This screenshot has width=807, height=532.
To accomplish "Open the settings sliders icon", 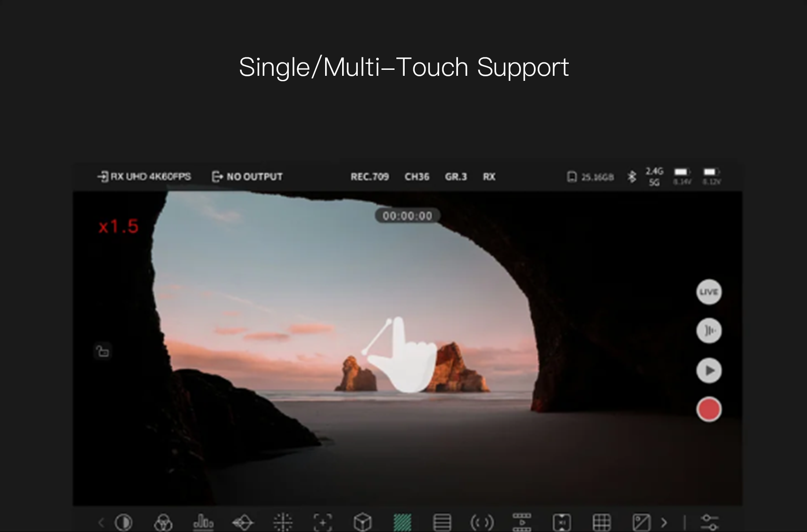I will (x=709, y=522).
